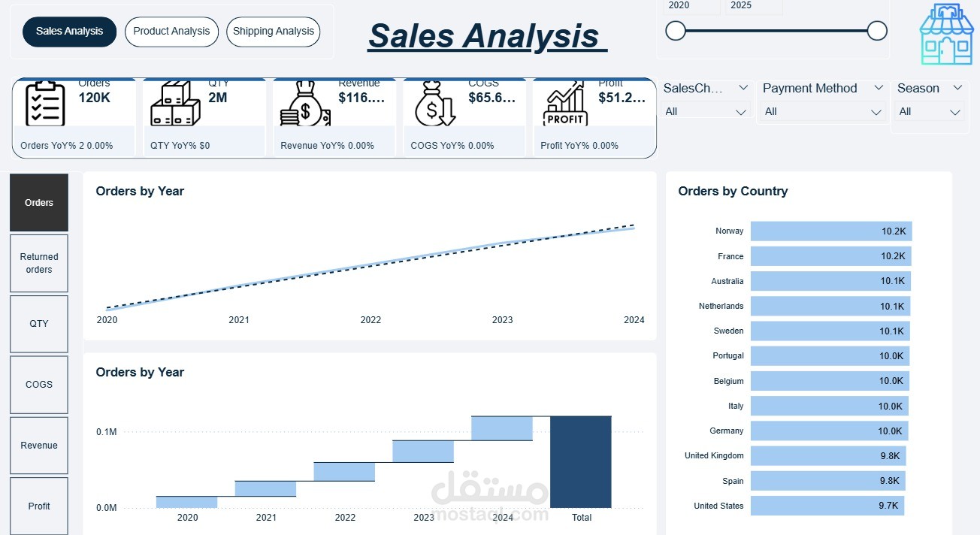Select the Revenue sidebar button
This screenshot has height=535, width=980.
point(38,445)
